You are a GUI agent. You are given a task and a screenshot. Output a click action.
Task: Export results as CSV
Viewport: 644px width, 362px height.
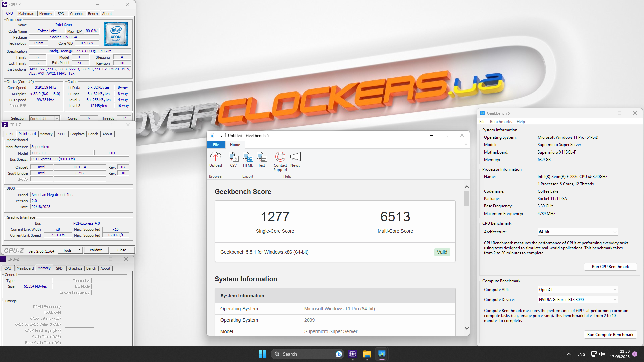pos(233,159)
